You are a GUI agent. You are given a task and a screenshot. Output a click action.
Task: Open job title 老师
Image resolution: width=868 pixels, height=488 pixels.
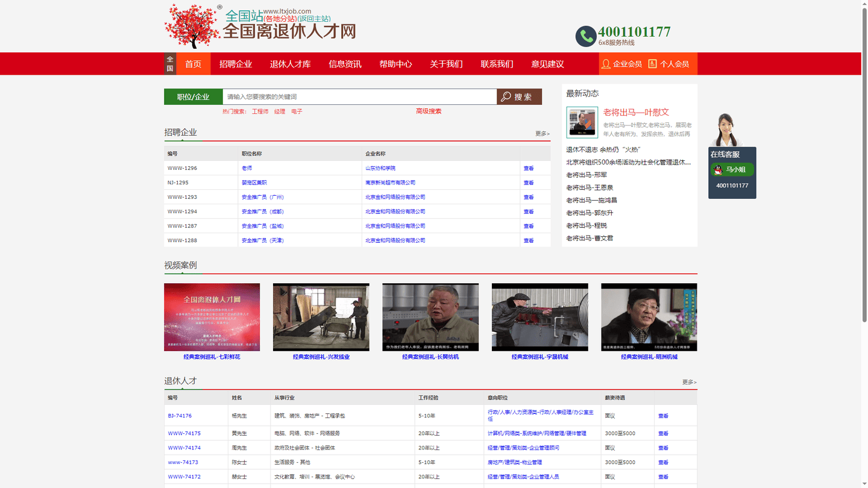(247, 168)
